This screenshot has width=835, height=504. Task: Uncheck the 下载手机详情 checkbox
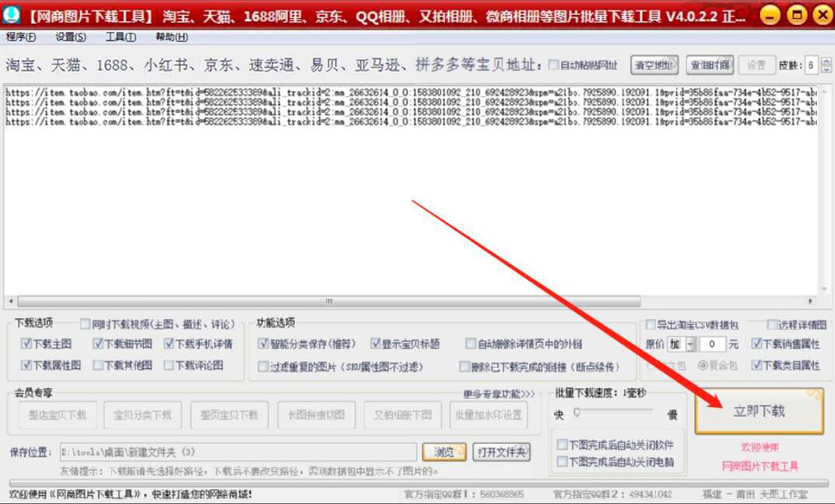coord(169,343)
